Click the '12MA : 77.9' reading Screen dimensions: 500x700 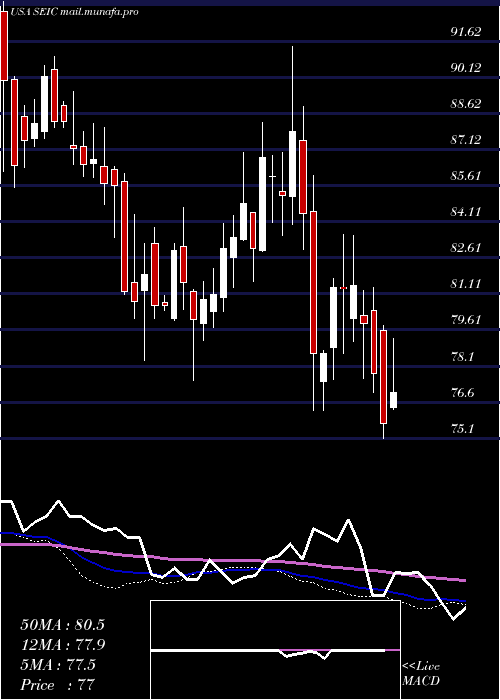[x=62, y=645]
